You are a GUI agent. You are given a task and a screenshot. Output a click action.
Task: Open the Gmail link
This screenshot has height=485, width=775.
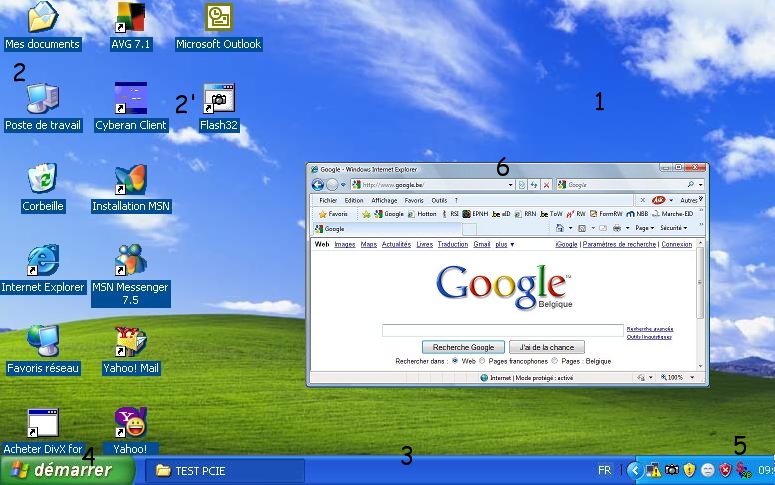point(481,244)
